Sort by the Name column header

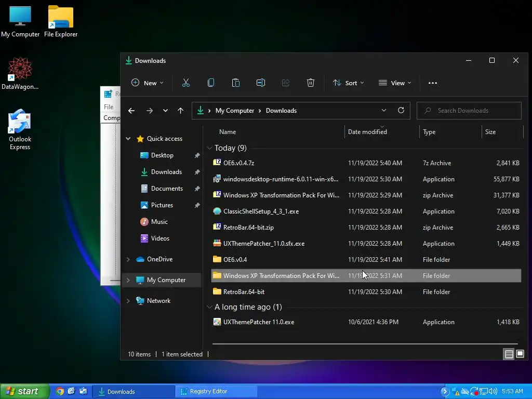[228, 131]
